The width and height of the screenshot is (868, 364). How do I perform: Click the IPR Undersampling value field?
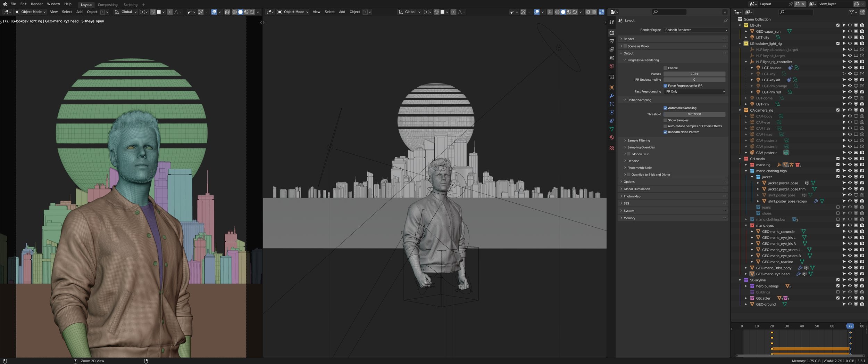coord(694,80)
